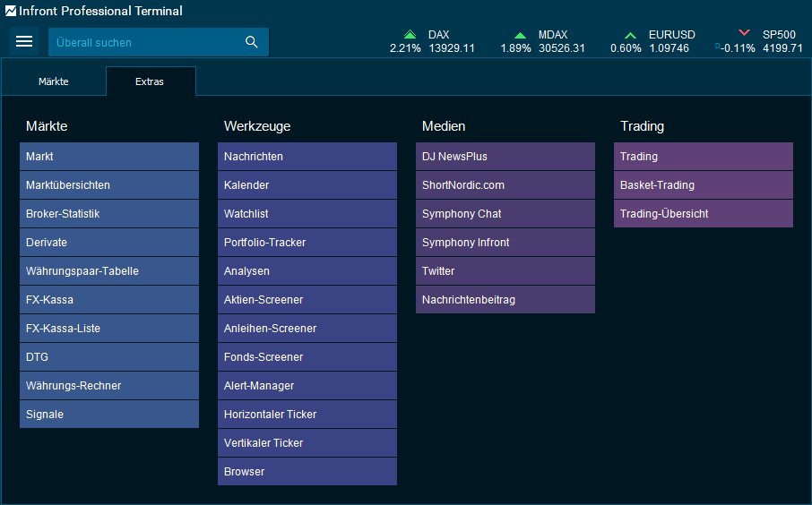Open the Watchlist tool
This screenshot has width=812, height=505.
(x=307, y=214)
